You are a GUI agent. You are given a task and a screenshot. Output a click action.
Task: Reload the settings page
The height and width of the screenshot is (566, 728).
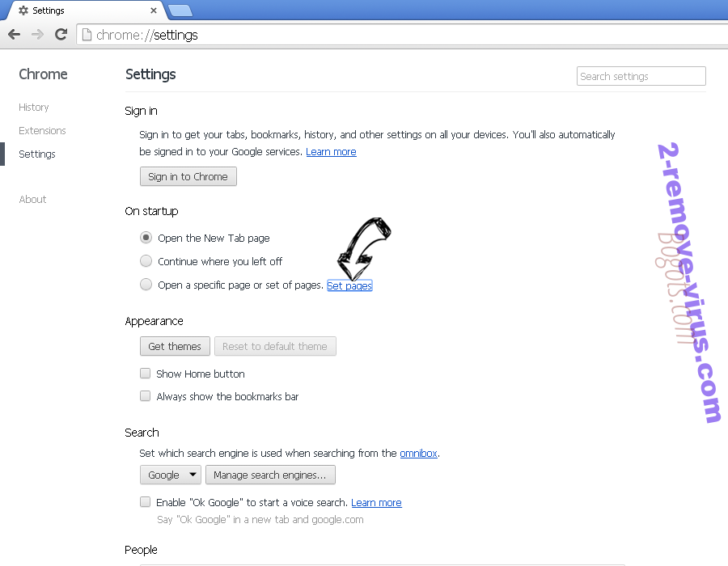click(61, 34)
